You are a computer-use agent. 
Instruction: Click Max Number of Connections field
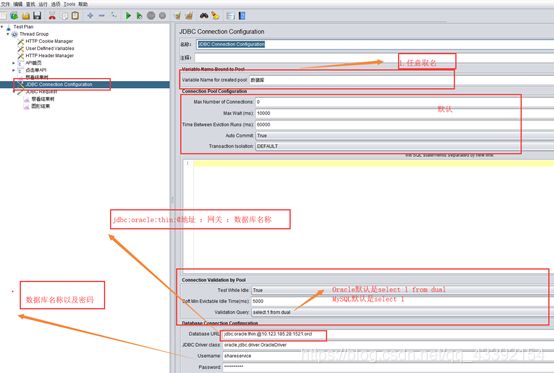click(404, 102)
